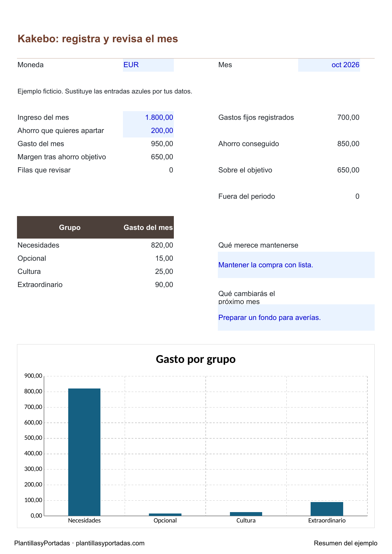
Task: Click the 'Gastos fijos registrados' label
Action: pos(256,118)
